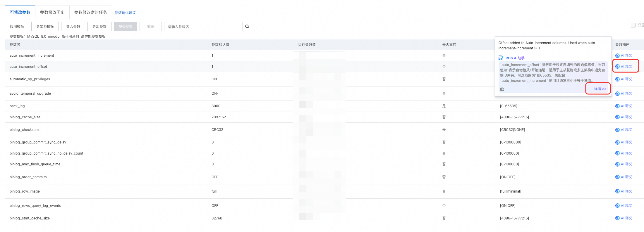Open AI 释义 for binlog_group_commit_sync_no_delay_count
Viewport: 644px width, 232px height.
(x=624, y=153)
